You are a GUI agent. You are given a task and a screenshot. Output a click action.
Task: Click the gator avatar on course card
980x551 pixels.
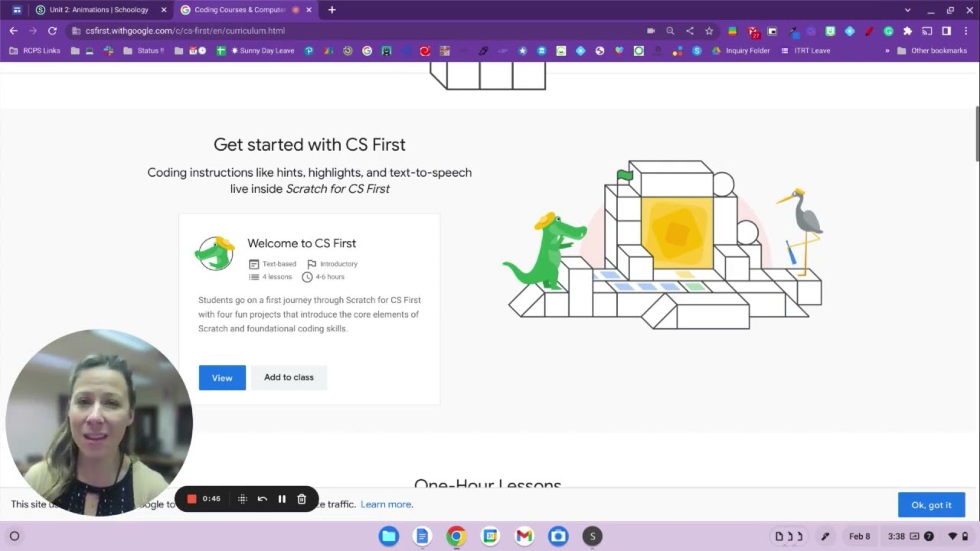coord(215,253)
